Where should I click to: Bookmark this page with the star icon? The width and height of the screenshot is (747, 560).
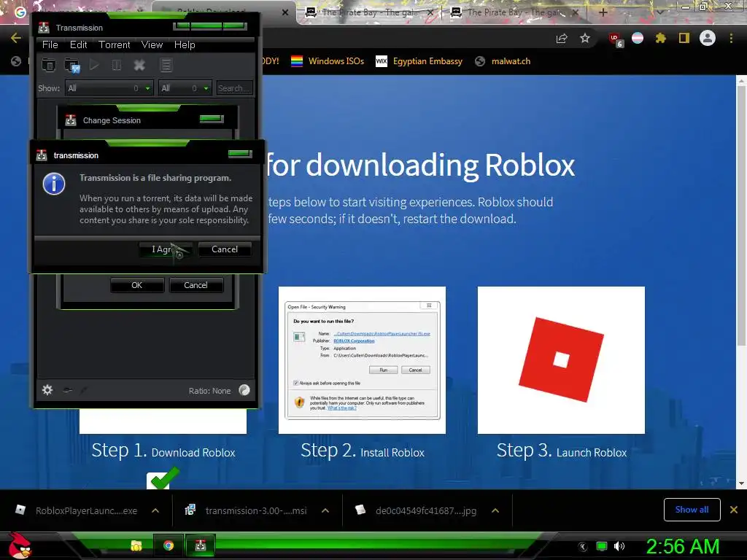[x=585, y=38]
